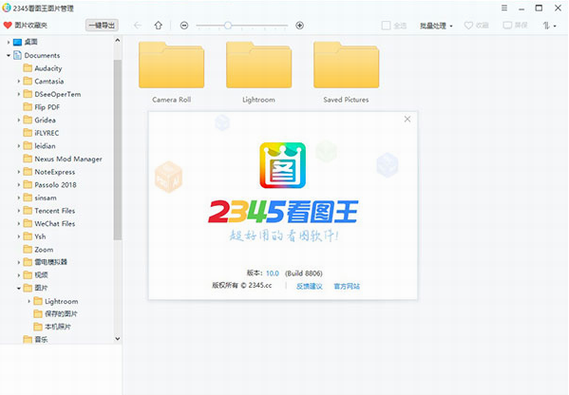Open the 图片收藏夹 heart favorites icon
This screenshot has height=395, width=569.
8,25
